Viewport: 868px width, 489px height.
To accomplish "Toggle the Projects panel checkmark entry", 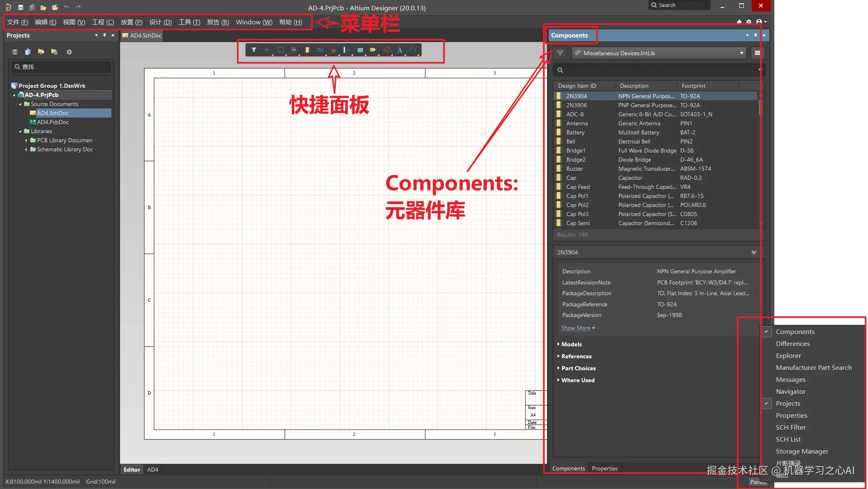I will pyautogui.click(x=788, y=403).
